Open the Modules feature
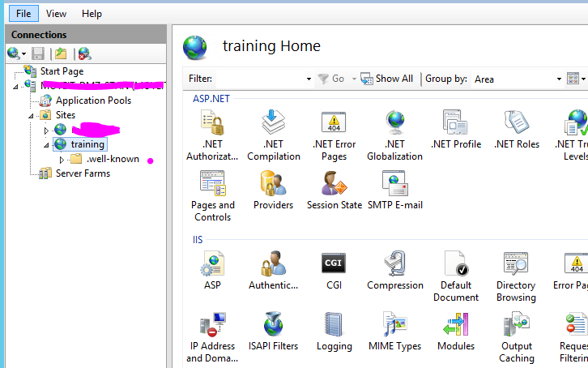The image size is (588, 368). tap(456, 331)
